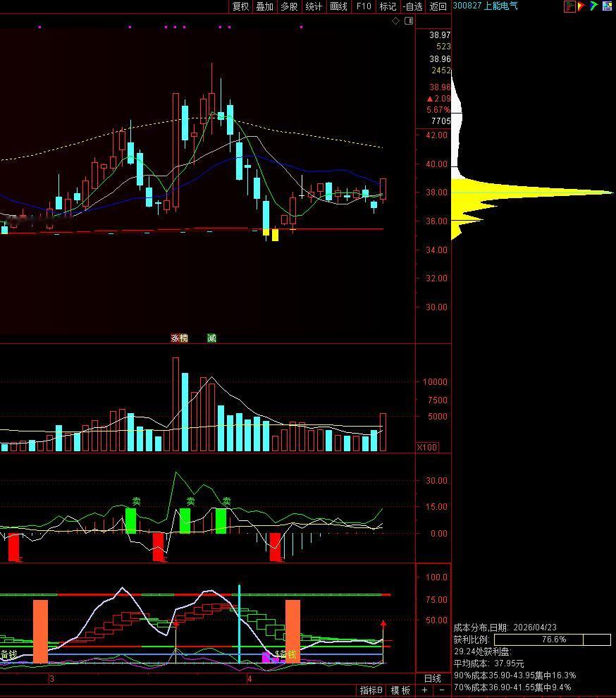Click the profit ratio bar showing 76.6%

553,639
